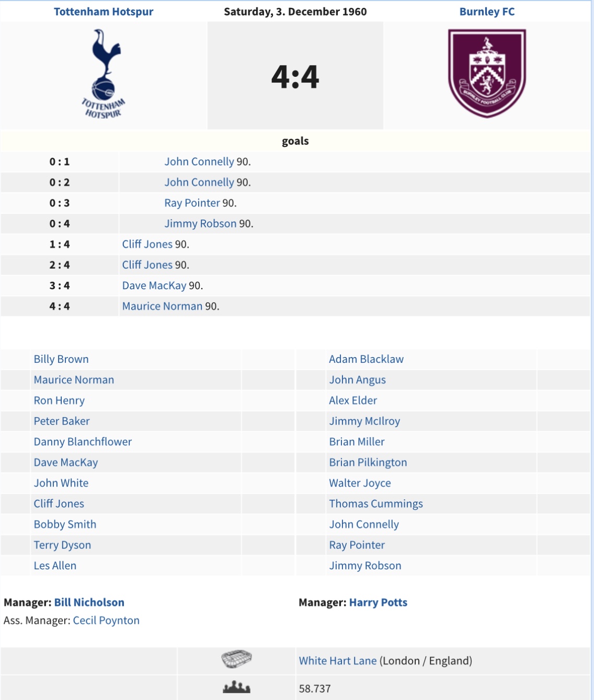Image resolution: width=594 pixels, height=700 pixels.
Task: Open the White Hart Lane stadium link
Action: (338, 661)
